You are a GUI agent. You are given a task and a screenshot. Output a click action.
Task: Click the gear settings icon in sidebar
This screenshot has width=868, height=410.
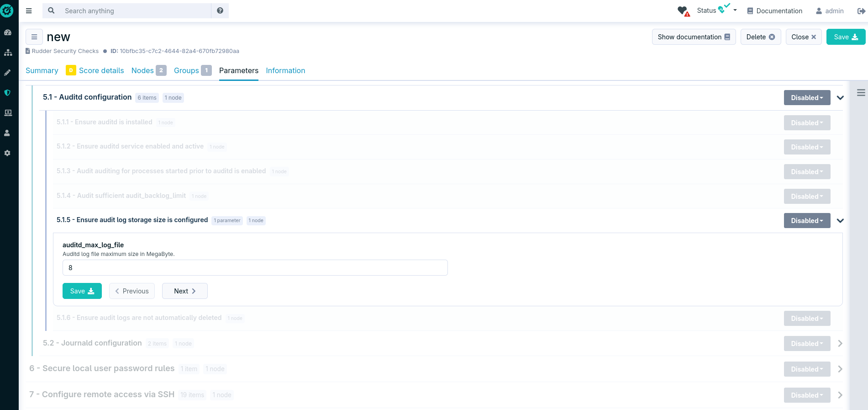click(x=7, y=153)
